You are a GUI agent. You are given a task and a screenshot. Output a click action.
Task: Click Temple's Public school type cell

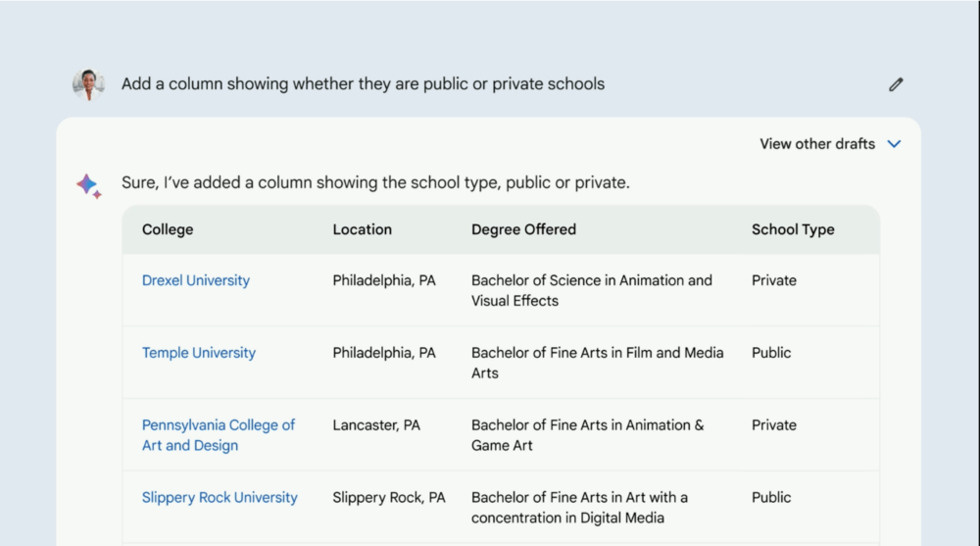pos(771,353)
